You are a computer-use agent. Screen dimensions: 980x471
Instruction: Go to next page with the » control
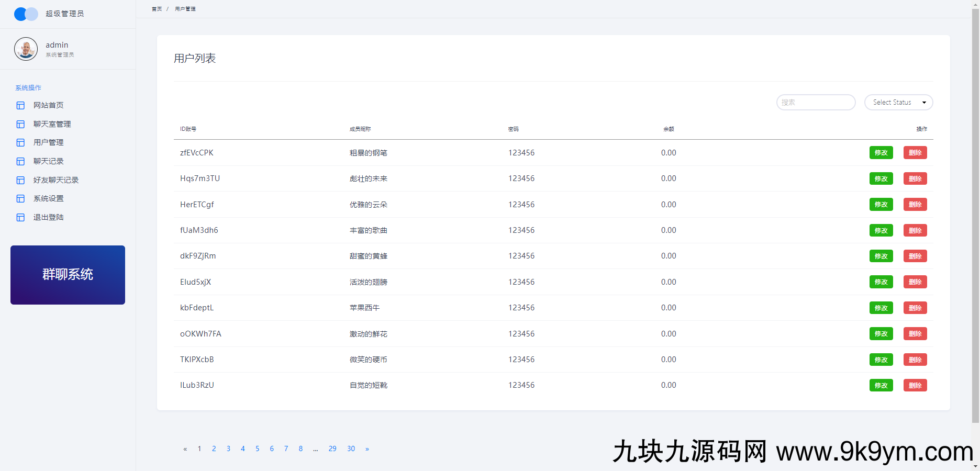pyautogui.click(x=367, y=448)
